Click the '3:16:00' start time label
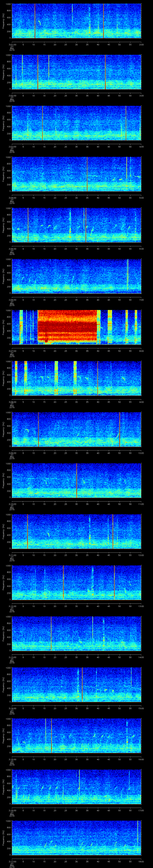This screenshot has width=153, height=868. click(x=12, y=810)
